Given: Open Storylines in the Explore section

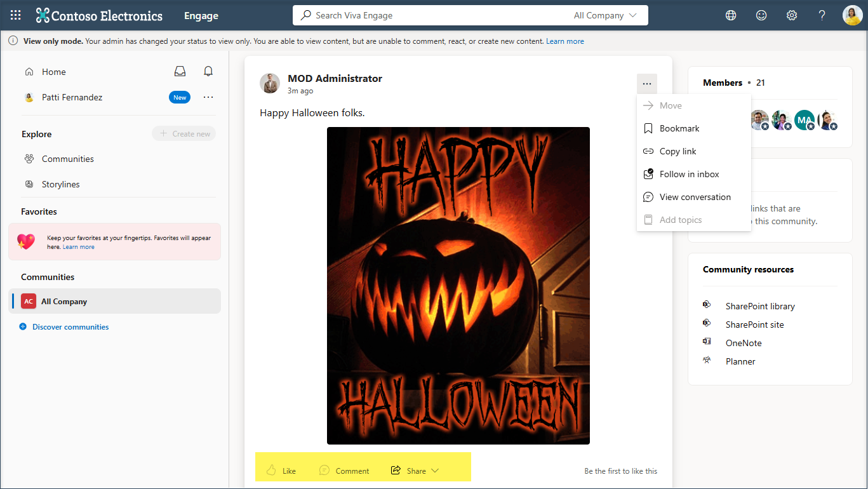Looking at the screenshot, I should (60, 184).
